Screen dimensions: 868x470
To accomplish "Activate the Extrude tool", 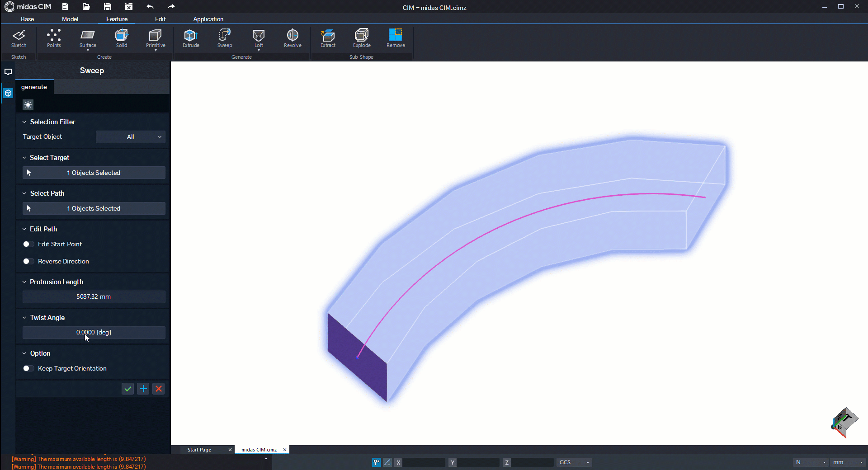I will pyautogui.click(x=191, y=38).
